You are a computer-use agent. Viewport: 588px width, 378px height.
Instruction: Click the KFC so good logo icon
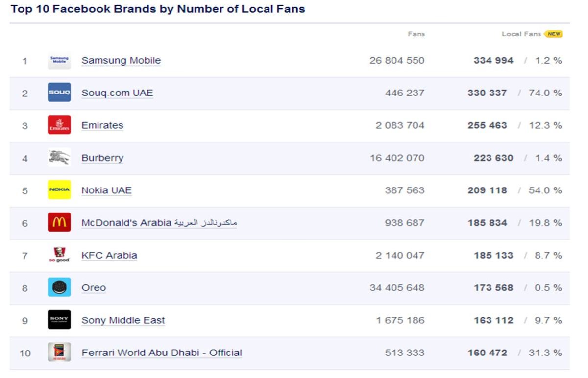(x=59, y=255)
